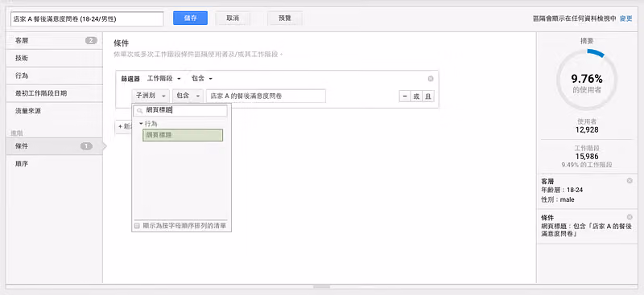Open the 包含 match type dropdown before the value
Viewport: 644px width, 295px height.
(188, 96)
